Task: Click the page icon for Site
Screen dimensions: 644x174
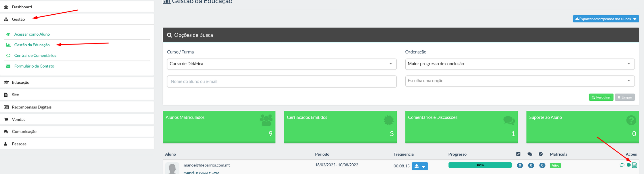Action: point(6,95)
